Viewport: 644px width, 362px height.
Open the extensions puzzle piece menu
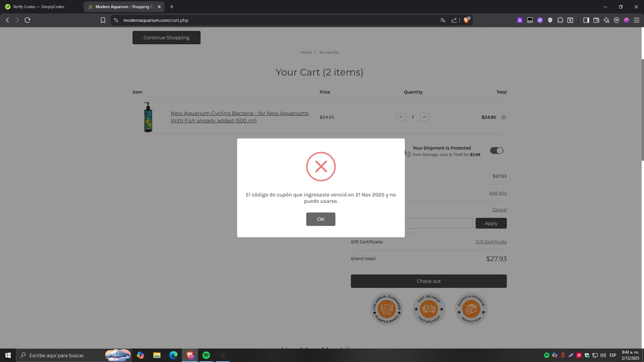[560, 20]
